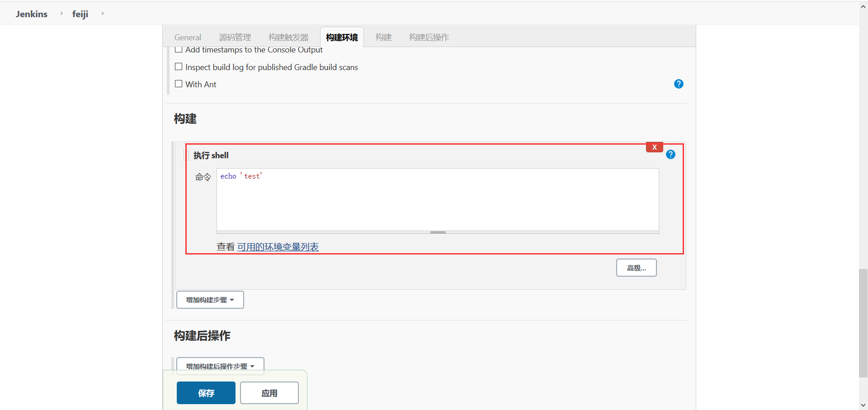Click the page vertical scrollbar thumb
868x410 pixels.
[863, 323]
